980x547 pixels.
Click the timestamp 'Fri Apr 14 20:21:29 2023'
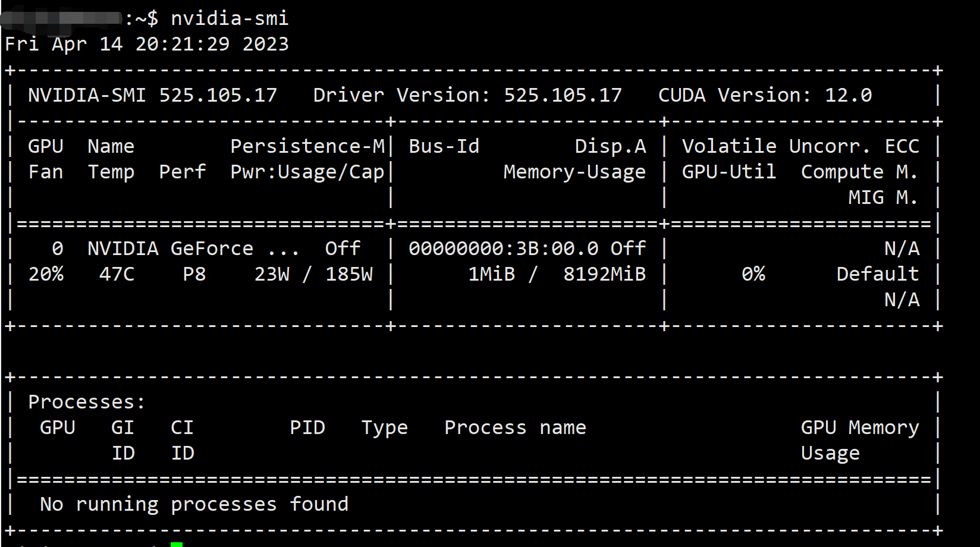click(x=147, y=44)
